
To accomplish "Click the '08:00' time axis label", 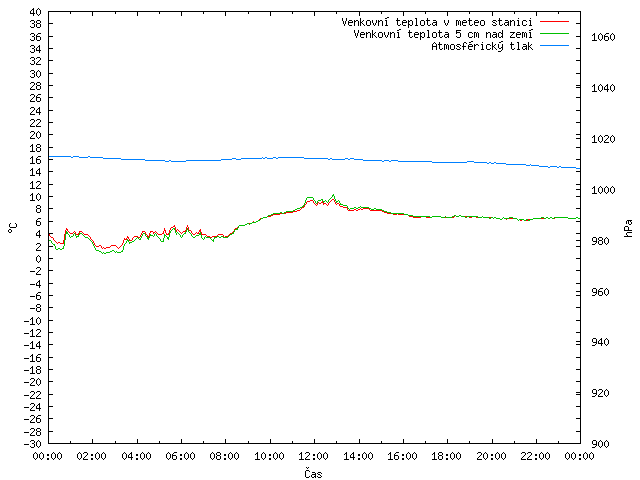I will pos(225,456).
